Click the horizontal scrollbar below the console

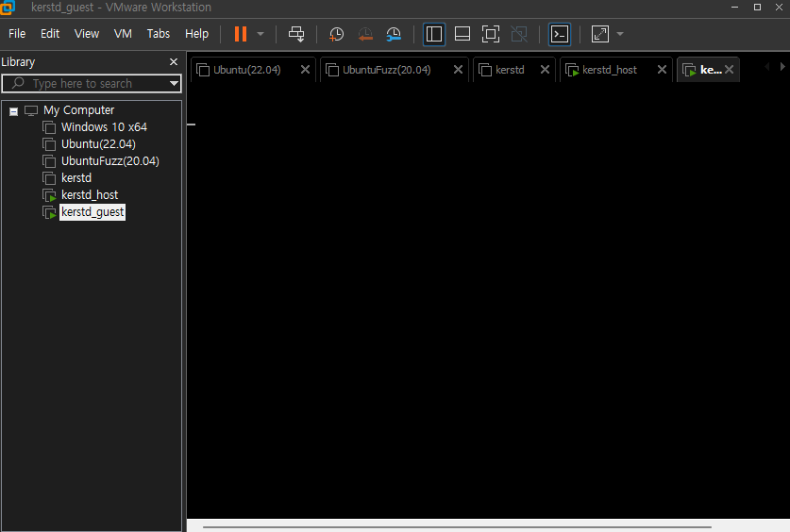pos(457,527)
